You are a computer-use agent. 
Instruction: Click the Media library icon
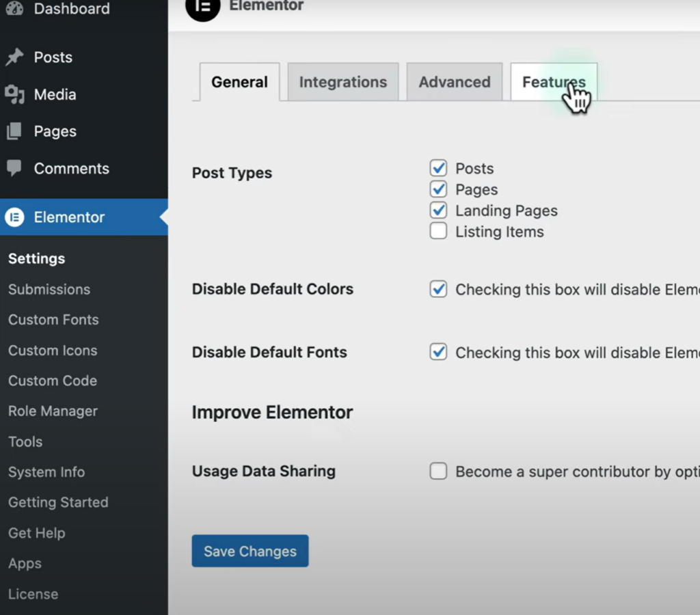tap(14, 94)
